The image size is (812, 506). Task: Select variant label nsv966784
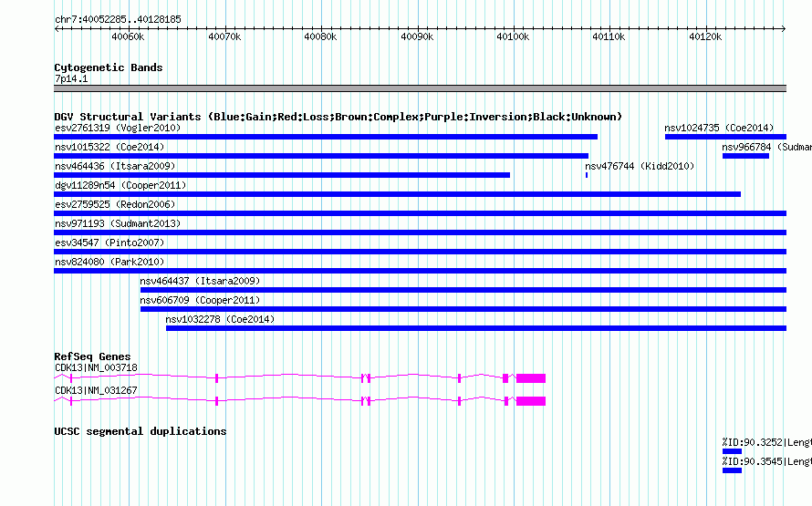click(x=746, y=147)
